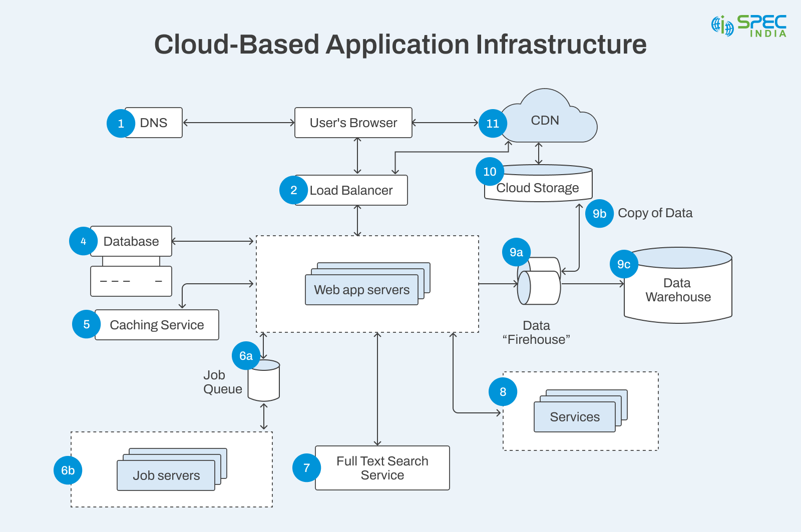The image size is (801, 532).
Task: Click the Data Firehouse pipe icon
Action: [539, 281]
